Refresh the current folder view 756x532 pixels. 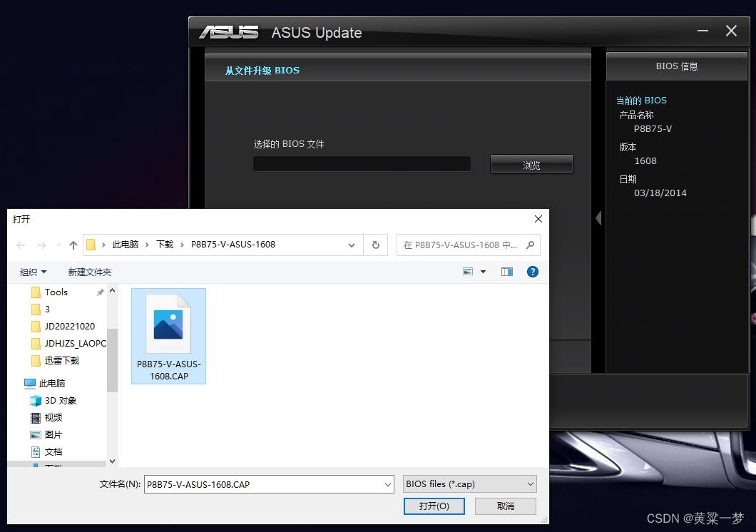tap(376, 245)
